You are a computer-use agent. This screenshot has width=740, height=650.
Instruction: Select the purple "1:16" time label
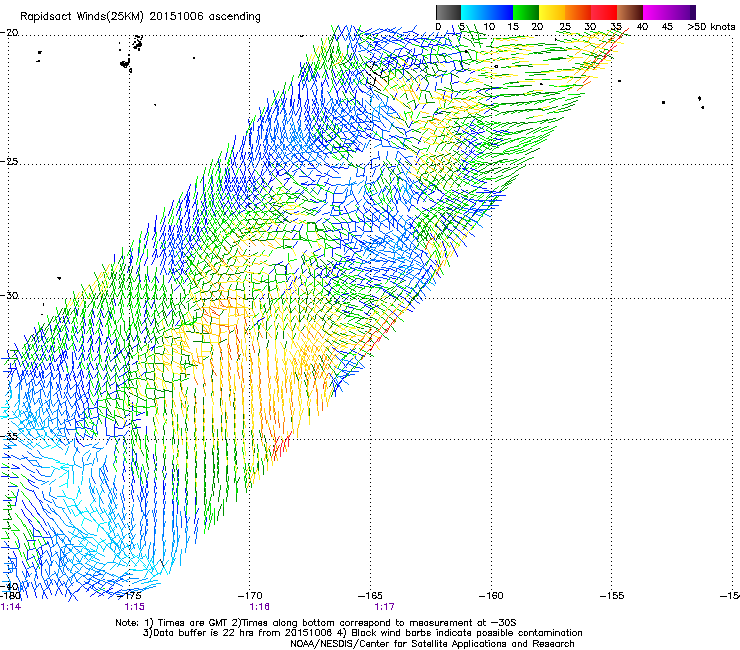(260, 607)
